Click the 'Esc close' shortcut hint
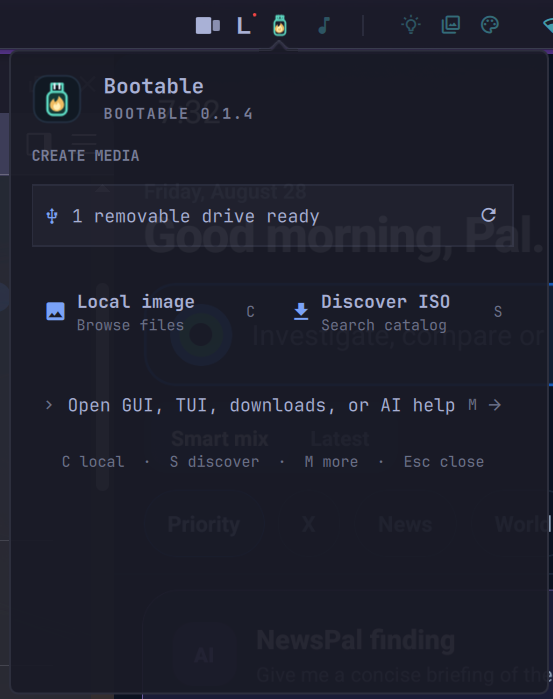The height and width of the screenshot is (699, 553). (444, 462)
